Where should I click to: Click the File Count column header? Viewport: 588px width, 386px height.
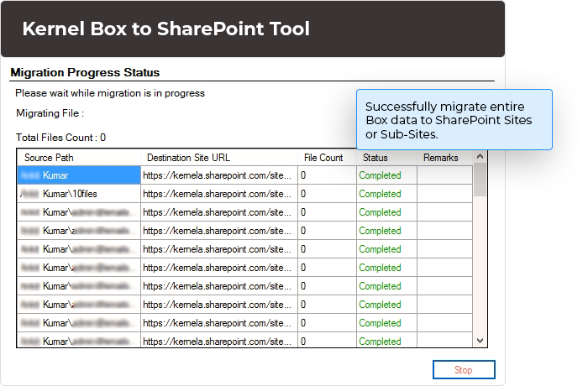327,158
